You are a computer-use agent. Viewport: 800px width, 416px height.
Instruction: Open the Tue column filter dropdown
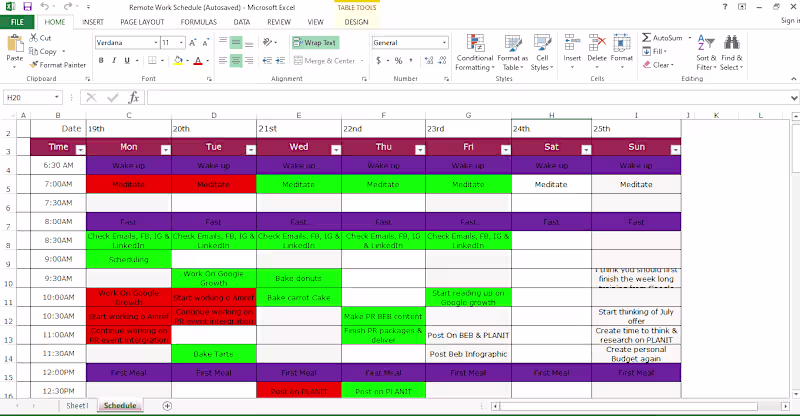tap(251, 150)
